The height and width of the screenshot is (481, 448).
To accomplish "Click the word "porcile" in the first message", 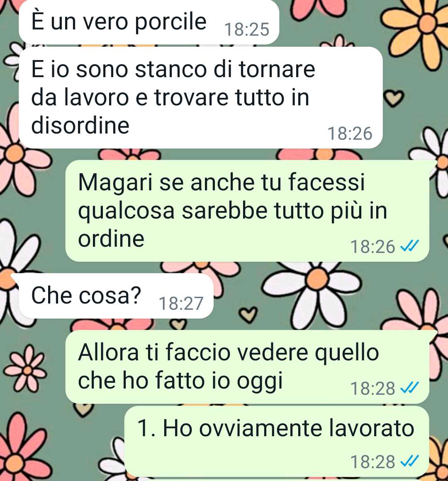I will [x=170, y=22].
